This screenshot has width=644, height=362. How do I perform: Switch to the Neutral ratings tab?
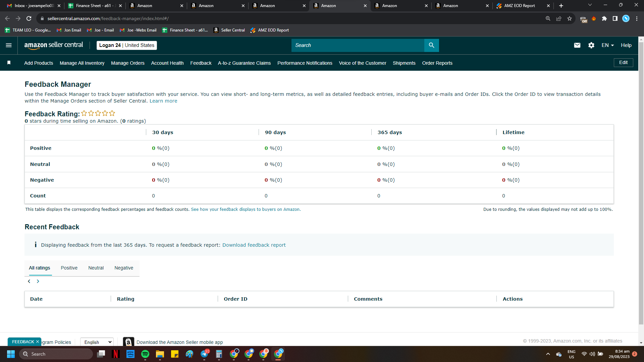point(96,268)
